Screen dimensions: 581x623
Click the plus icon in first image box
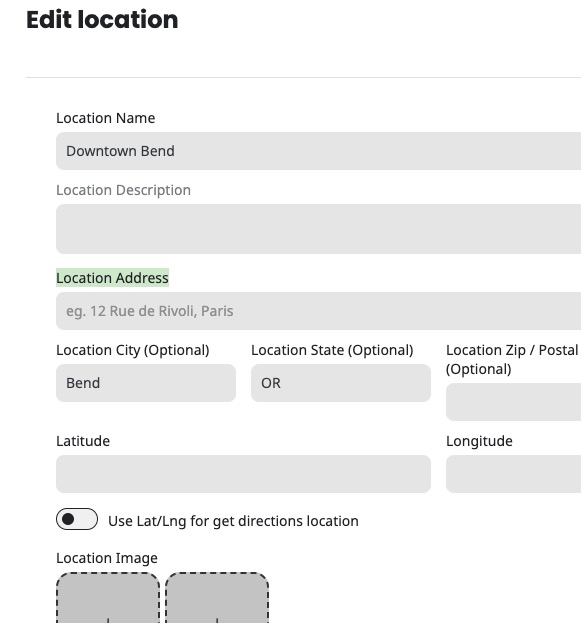click(108, 620)
